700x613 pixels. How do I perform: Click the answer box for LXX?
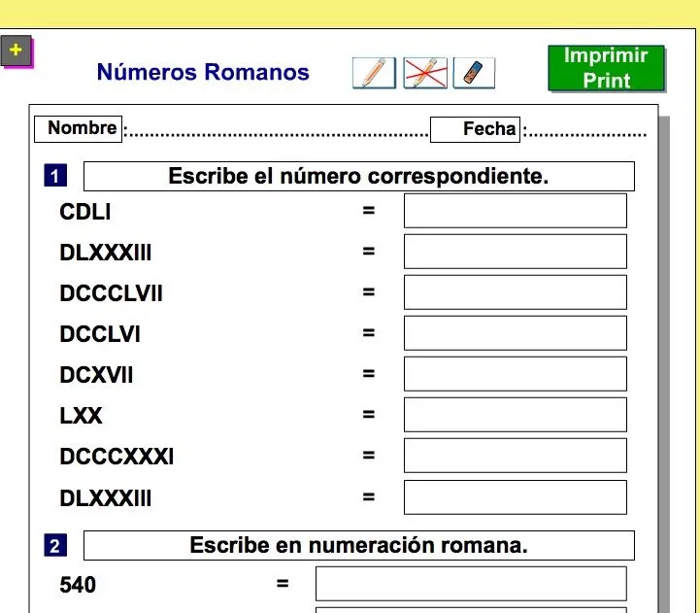tap(516, 415)
